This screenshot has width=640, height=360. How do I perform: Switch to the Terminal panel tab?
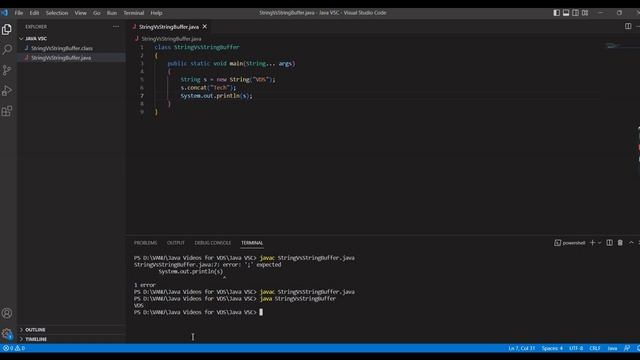(x=252, y=243)
